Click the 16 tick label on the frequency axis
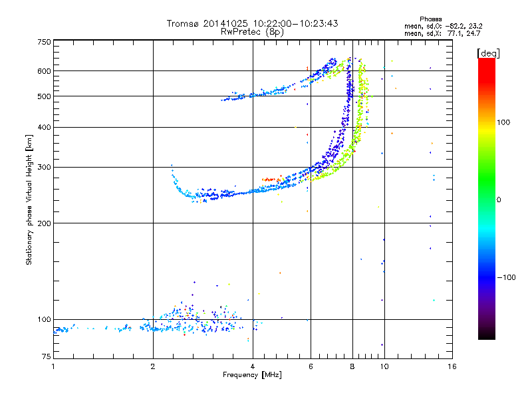The image size is (532, 399). [x=452, y=366]
